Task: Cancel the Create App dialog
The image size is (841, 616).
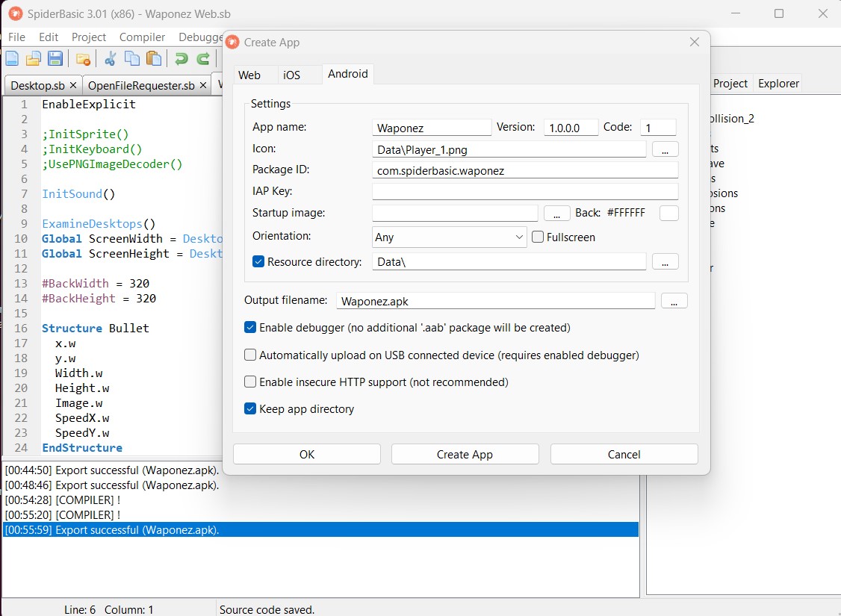Action: pyautogui.click(x=624, y=454)
